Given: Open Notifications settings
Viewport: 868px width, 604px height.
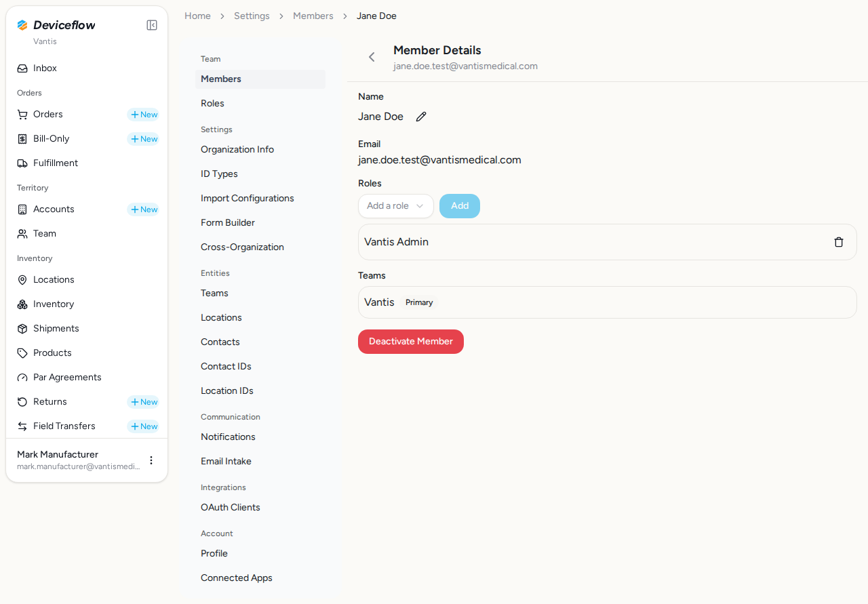Looking at the screenshot, I should point(260,437).
